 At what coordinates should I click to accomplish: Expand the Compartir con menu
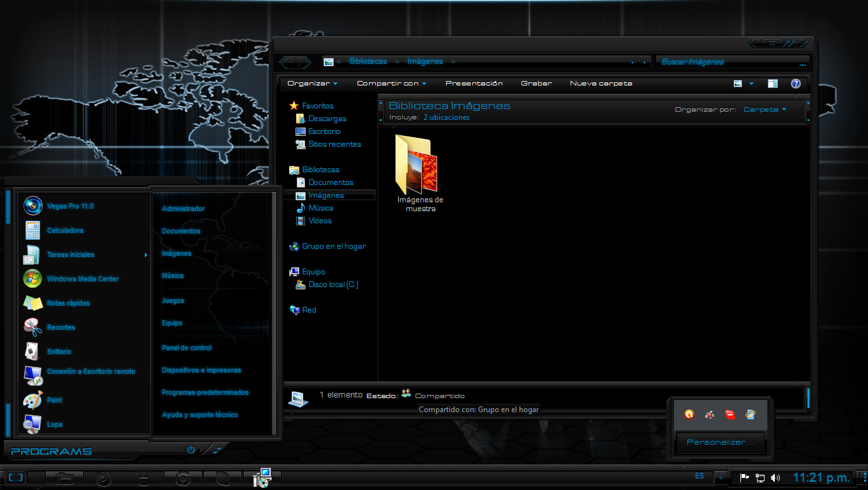point(391,83)
